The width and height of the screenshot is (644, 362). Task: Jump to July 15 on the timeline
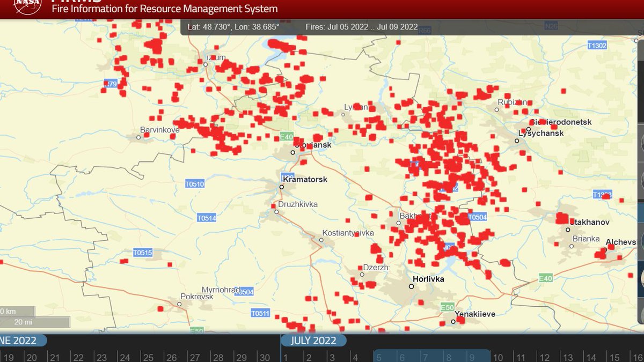[614, 357]
